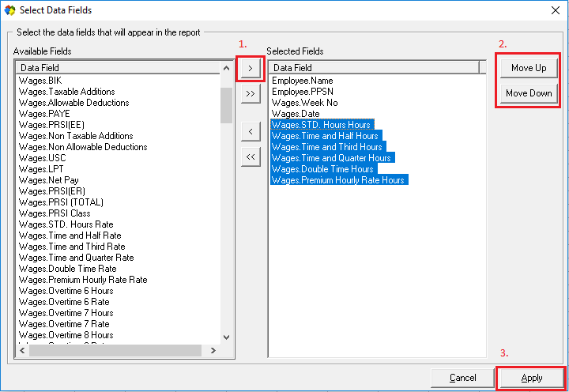Image resolution: width=569 pixels, height=392 pixels.
Task: Click the Move Up button
Action: [x=529, y=68]
